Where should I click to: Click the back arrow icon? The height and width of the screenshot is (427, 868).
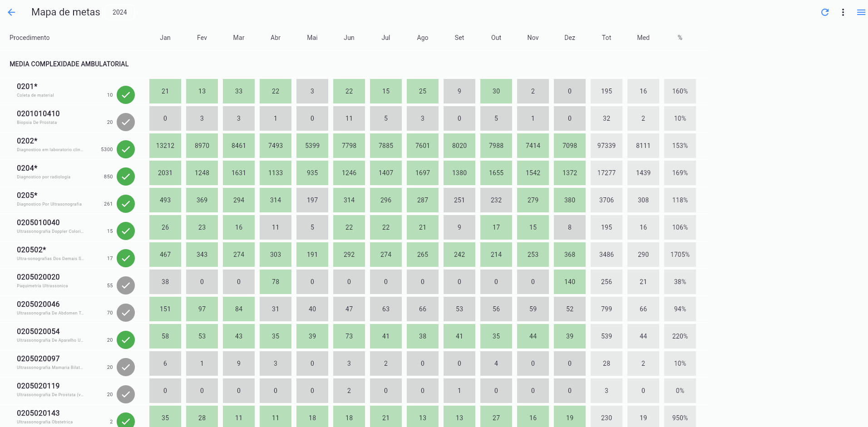(12, 12)
